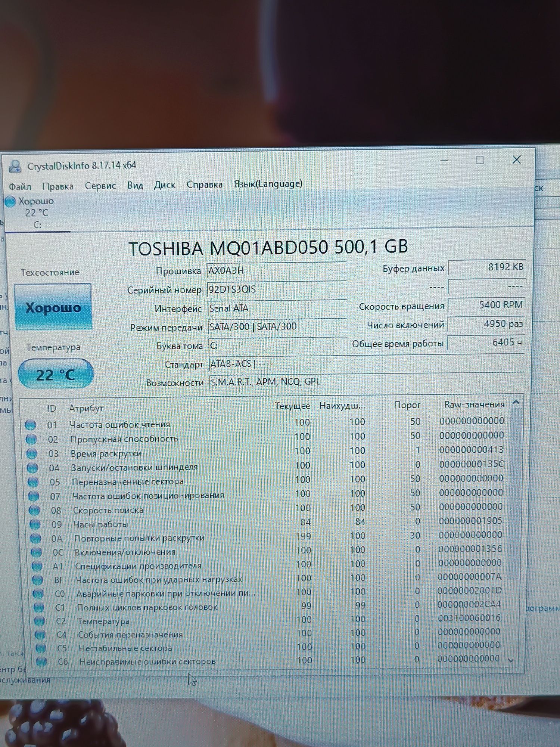This screenshot has width=560, height=747.
Task: Select the Переназначенные сектора attribute name
Action: (x=128, y=482)
